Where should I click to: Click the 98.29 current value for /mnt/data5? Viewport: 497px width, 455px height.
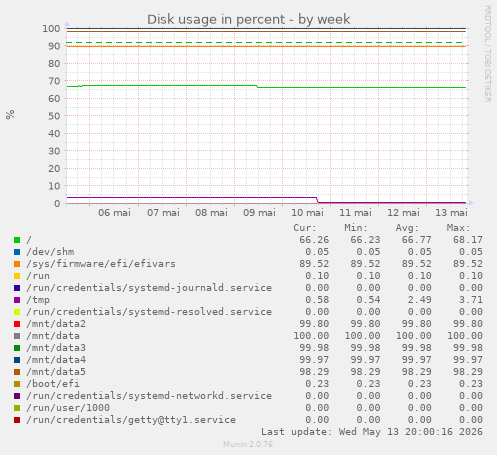point(314,372)
